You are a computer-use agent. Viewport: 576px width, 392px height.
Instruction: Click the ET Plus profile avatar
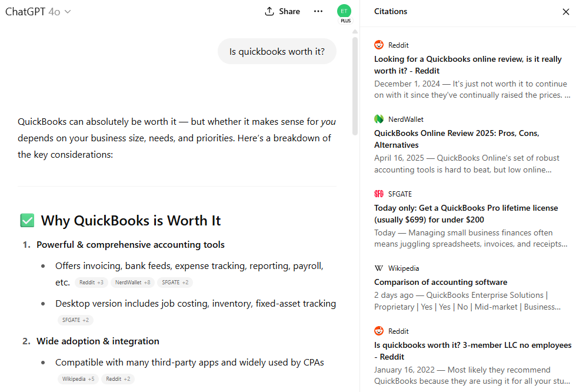(344, 12)
